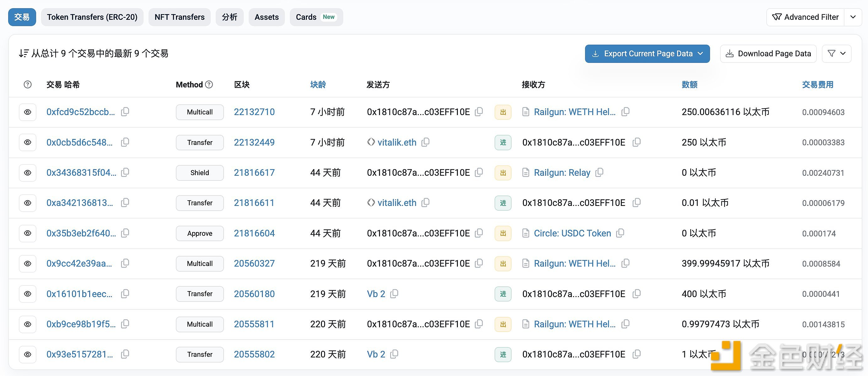Copy transaction hash 0xfcd9c52bccb
Viewport: 868px width, 376px height.
(x=125, y=112)
